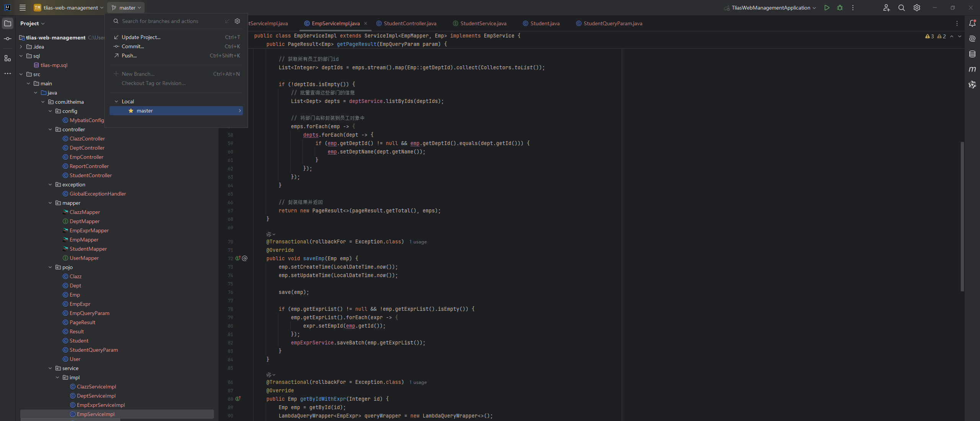
Task: Select Push... in branch popup
Action: (x=176, y=55)
